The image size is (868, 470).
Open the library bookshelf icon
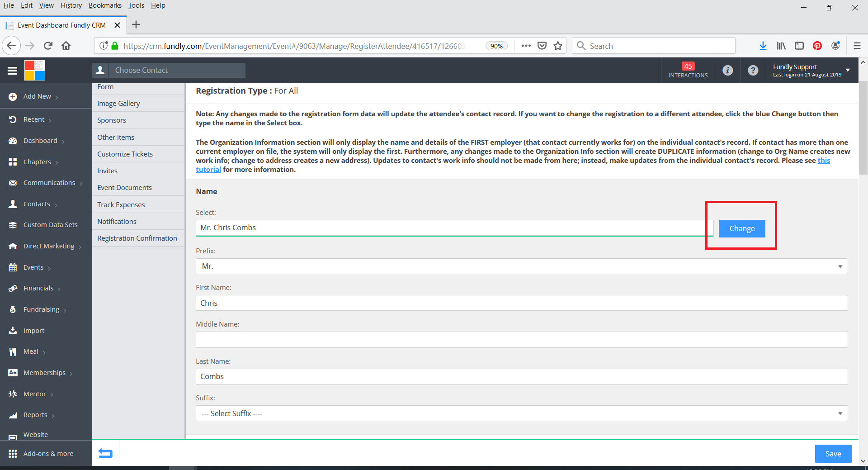coord(781,46)
